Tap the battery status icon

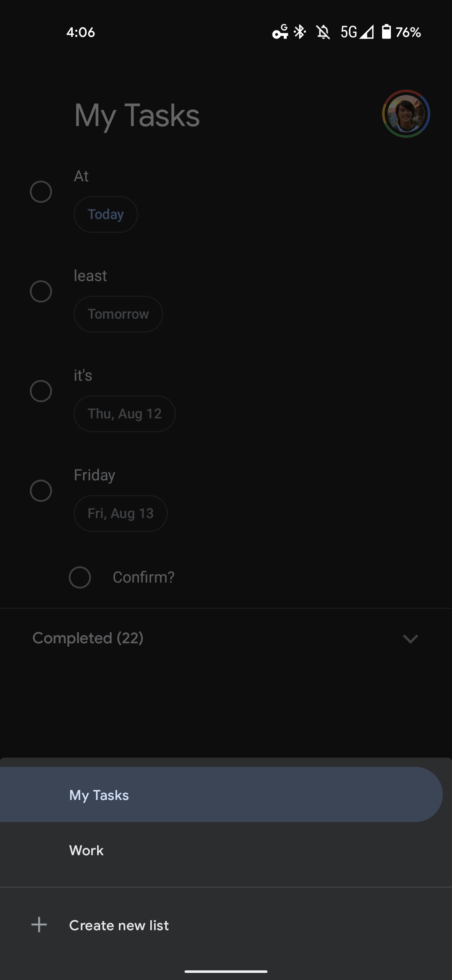point(386,32)
